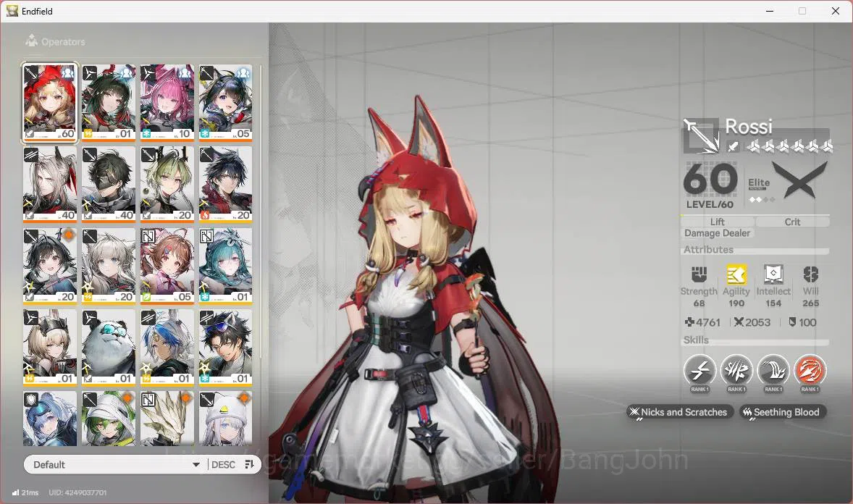The height and width of the screenshot is (504, 853).
Task: Select the green-haired antlered operator at level 20
Action: coord(167,184)
